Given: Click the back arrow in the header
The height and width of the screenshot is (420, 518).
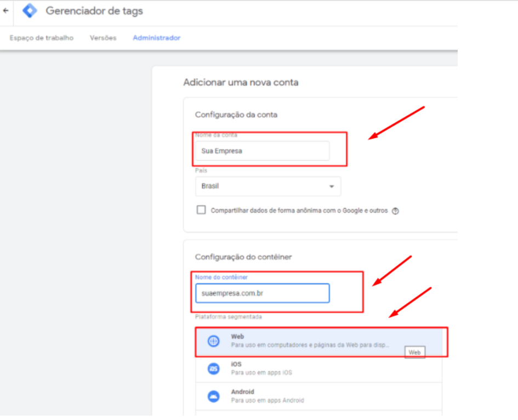Looking at the screenshot, I should click(x=6, y=10).
